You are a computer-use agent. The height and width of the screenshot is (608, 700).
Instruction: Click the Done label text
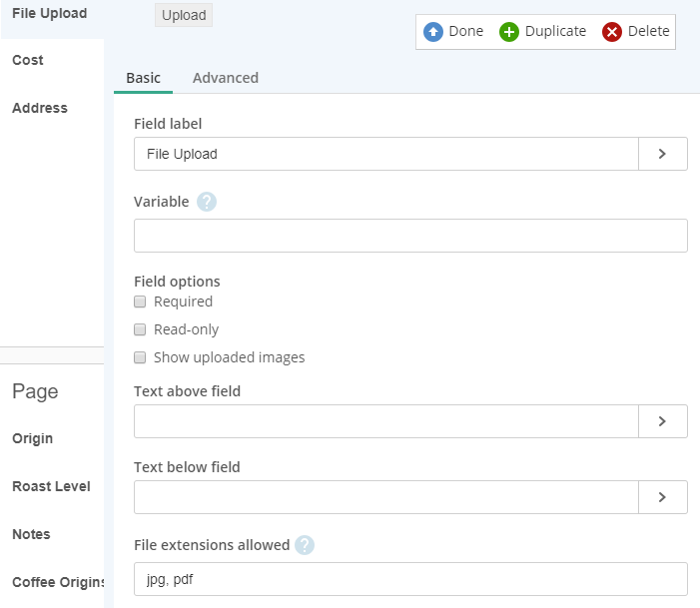tap(466, 31)
